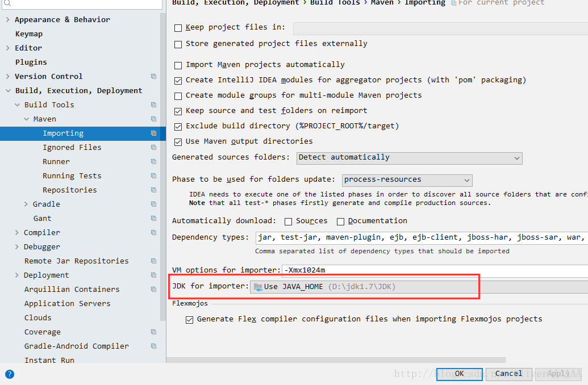This screenshot has height=385, width=588.
Task: Click the project-level icon beside Ignored Files
Action: coord(153,148)
